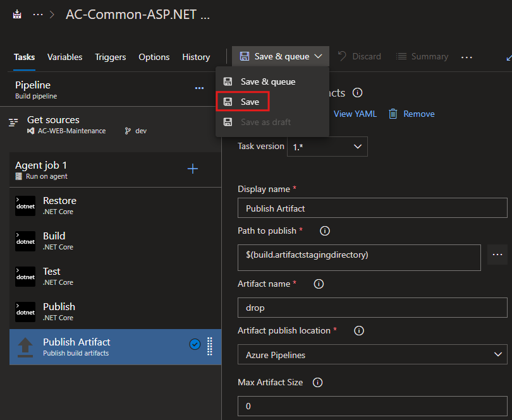Open the Azure Pipelines publish location dropdown

[372, 354]
